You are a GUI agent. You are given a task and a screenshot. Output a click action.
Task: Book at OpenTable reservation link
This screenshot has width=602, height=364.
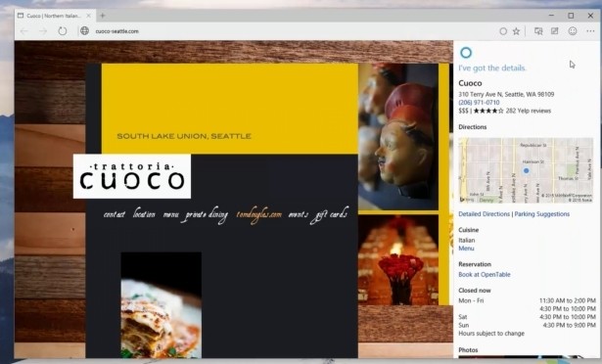(485, 275)
